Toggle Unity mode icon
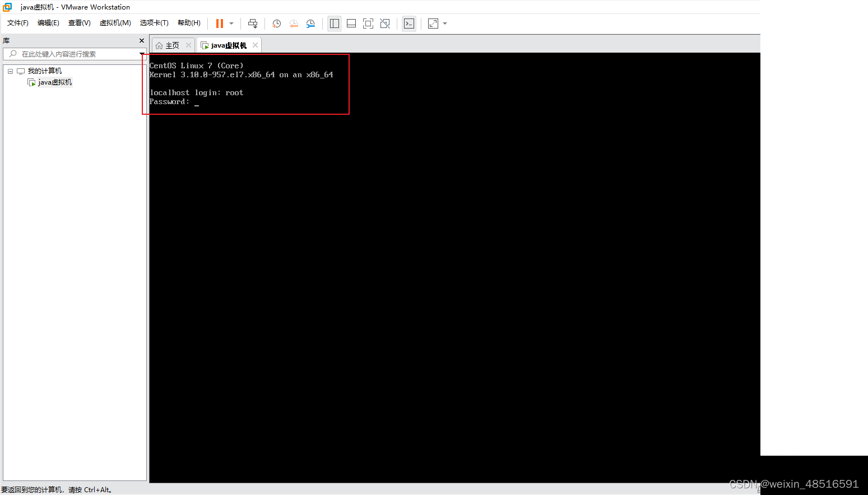Screen dimensions: 868x495 pyautogui.click(x=385, y=24)
